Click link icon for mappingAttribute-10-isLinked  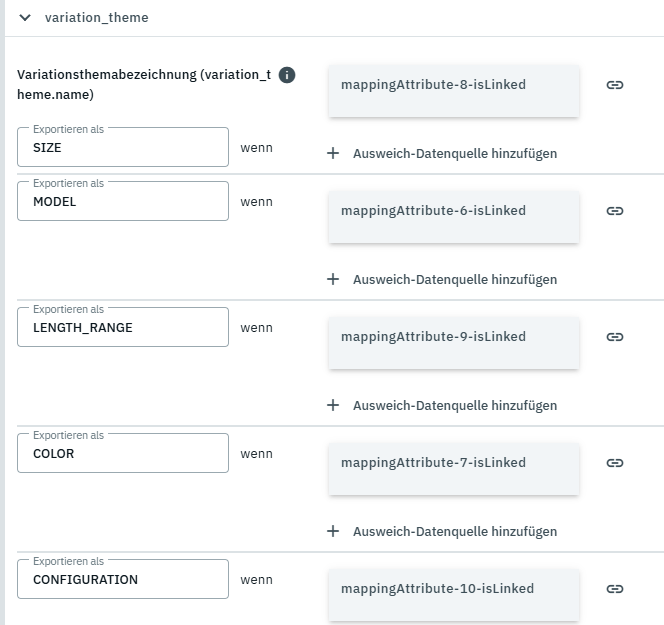coord(615,589)
